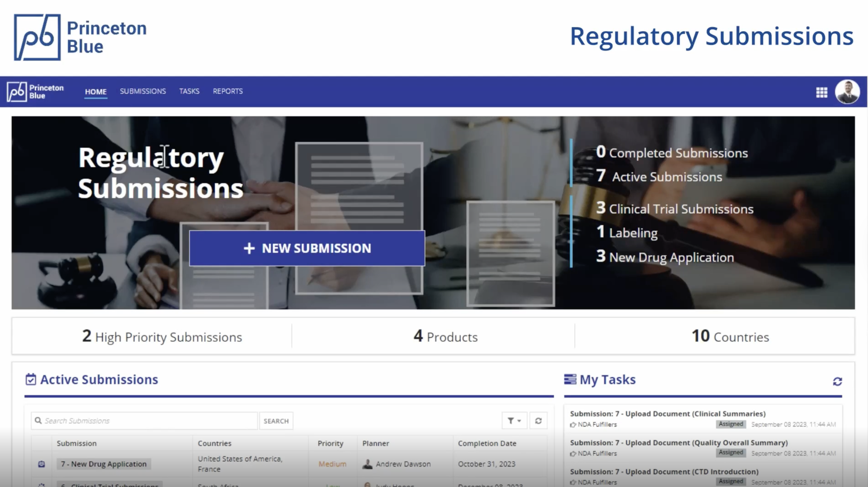The height and width of the screenshot is (487, 868).
Task: Open the apps grid icon
Action: pyautogui.click(x=821, y=92)
